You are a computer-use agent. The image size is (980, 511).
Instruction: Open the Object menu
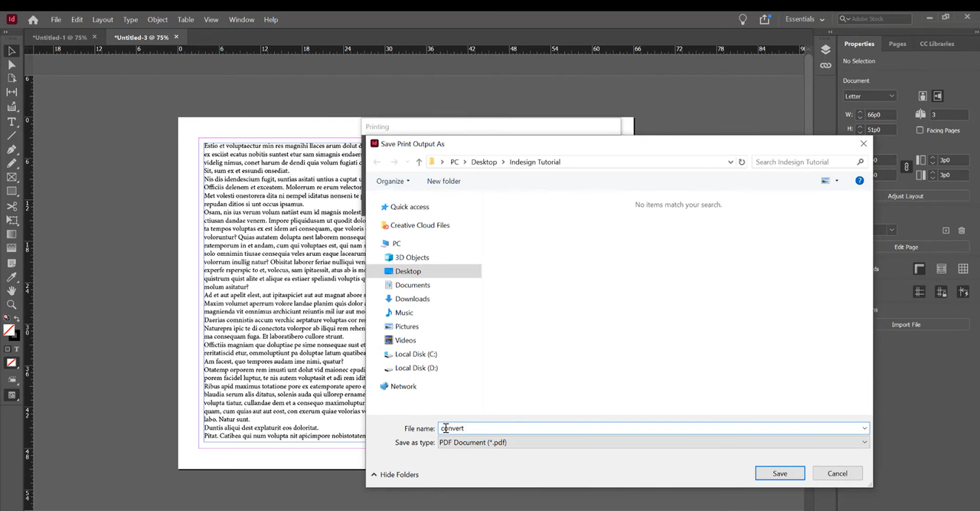[158, 19]
